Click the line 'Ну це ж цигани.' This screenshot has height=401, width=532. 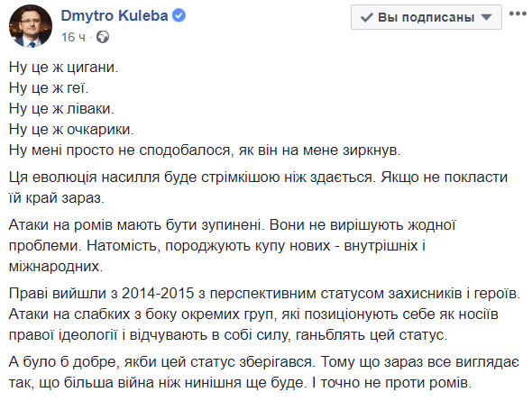[x=63, y=67]
